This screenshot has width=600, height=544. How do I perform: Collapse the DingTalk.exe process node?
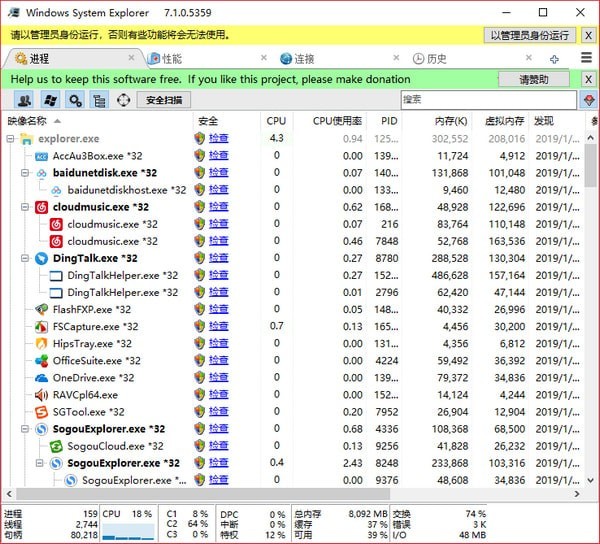tap(26, 258)
